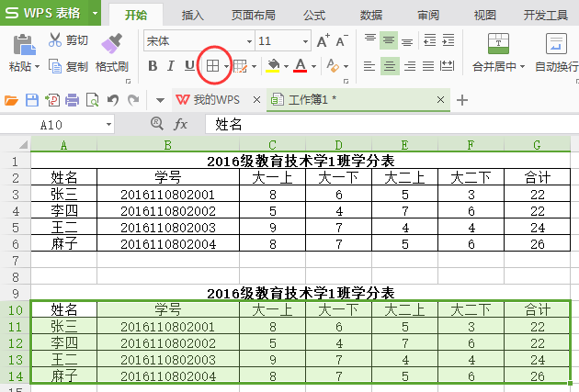579x392 pixels.
Task: Click the Cut (剪切) scissors icon
Action: pos(56,40)
